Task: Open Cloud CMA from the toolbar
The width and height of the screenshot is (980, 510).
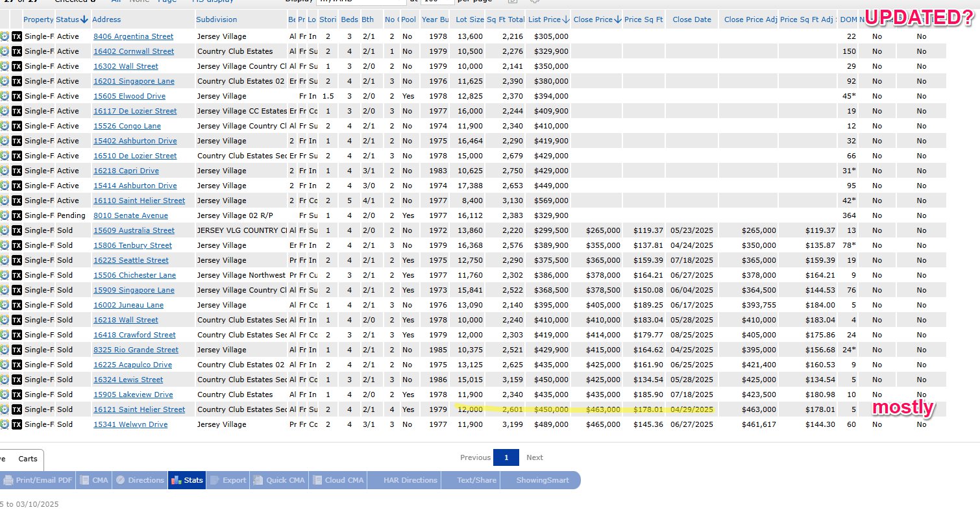Action: click(x=337, y=480)
